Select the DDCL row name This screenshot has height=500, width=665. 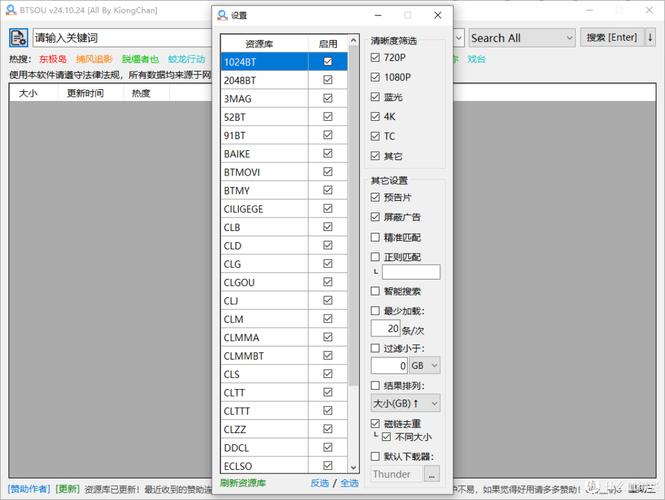236,448
